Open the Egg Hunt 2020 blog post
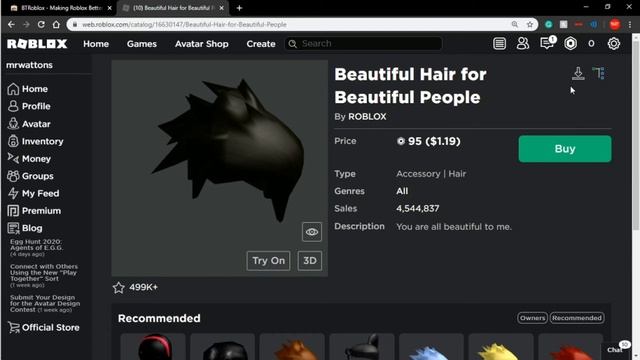 click(37, 247)
